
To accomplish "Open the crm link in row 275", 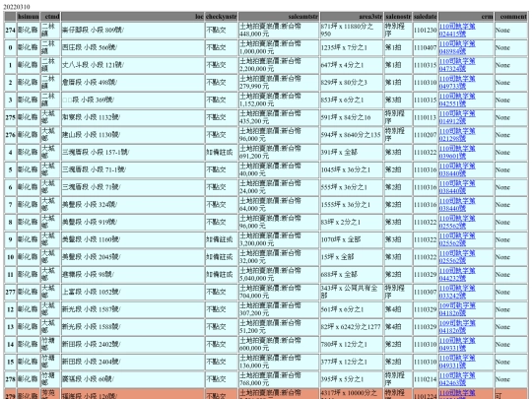I will tap(457, 118).
